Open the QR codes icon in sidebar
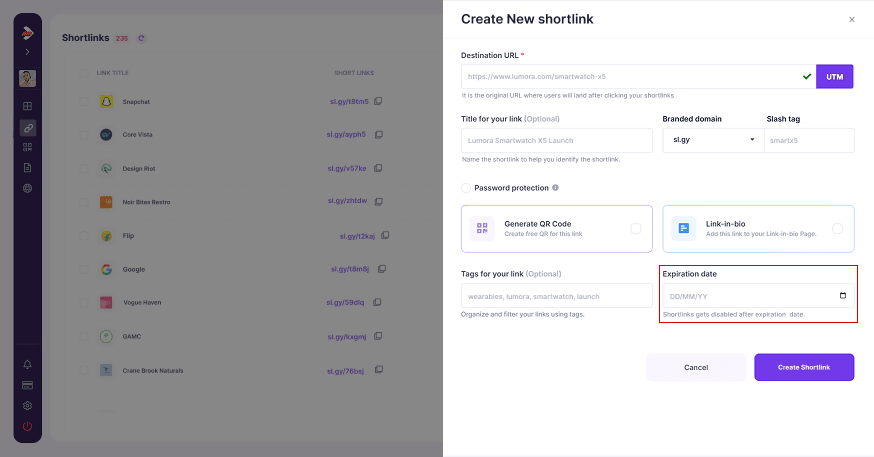Viewport: 874px width, 457px height. (x=27, y=147)
